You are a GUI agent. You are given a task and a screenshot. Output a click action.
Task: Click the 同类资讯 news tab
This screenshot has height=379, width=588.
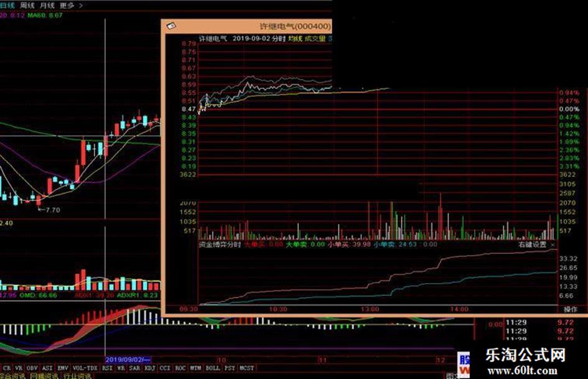click(x=44, y=376)
